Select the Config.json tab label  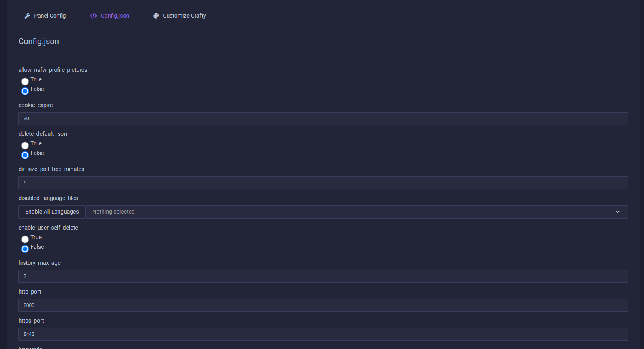115,16
